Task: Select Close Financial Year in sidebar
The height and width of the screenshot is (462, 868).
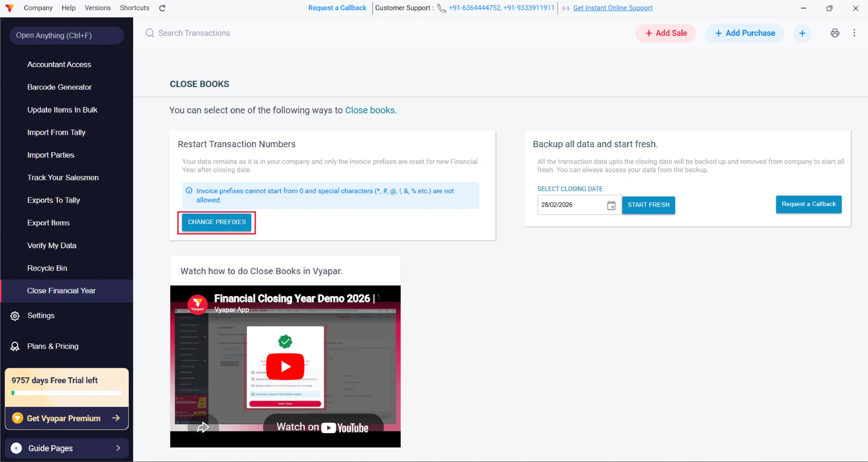Action: tap(67, 291)
